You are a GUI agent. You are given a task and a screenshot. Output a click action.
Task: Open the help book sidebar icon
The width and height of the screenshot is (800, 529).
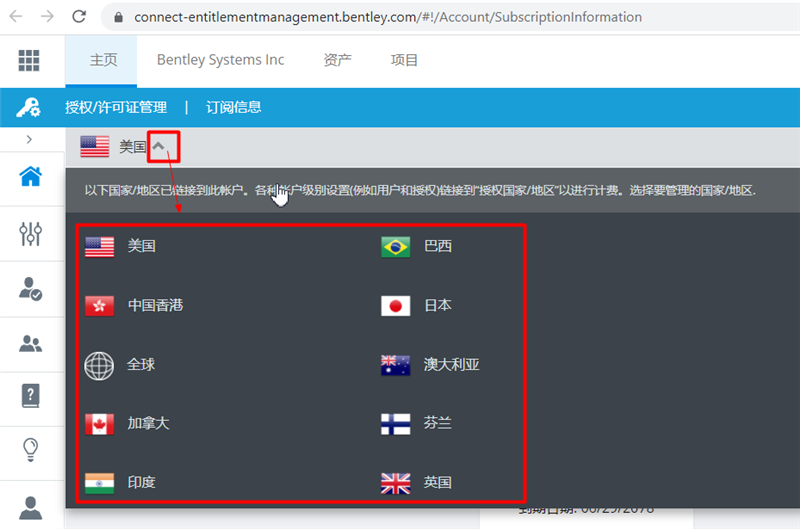(31, 396)
